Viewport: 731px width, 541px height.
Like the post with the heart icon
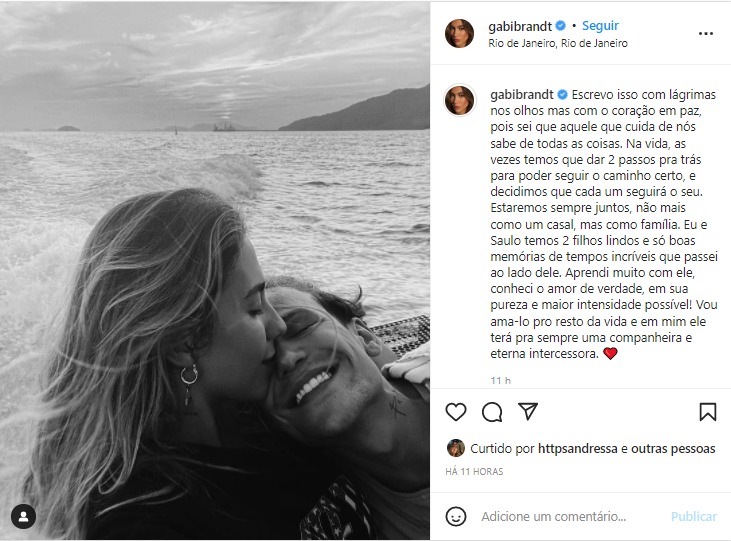[455, 412]
